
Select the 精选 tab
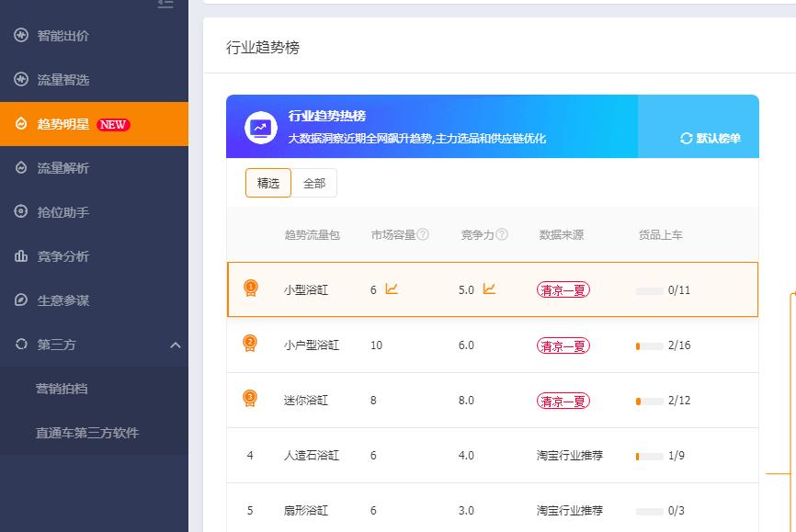(x=267, y=183)
